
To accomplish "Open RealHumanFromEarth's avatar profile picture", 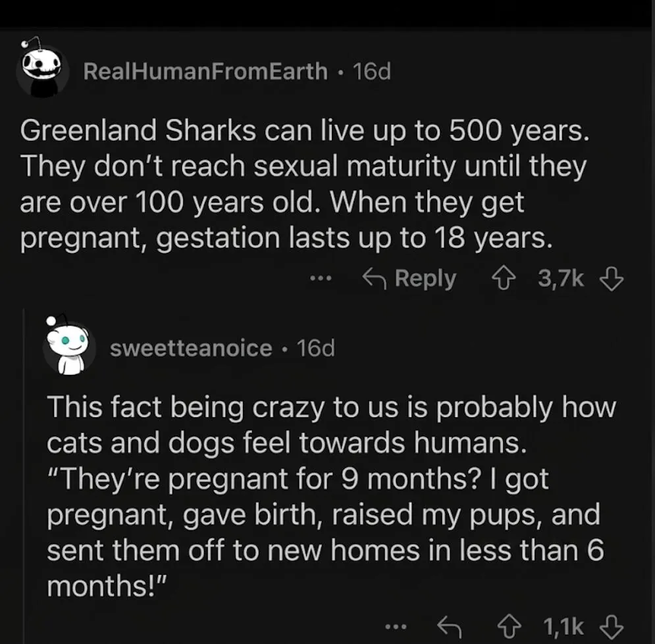I will click(41, 69).
